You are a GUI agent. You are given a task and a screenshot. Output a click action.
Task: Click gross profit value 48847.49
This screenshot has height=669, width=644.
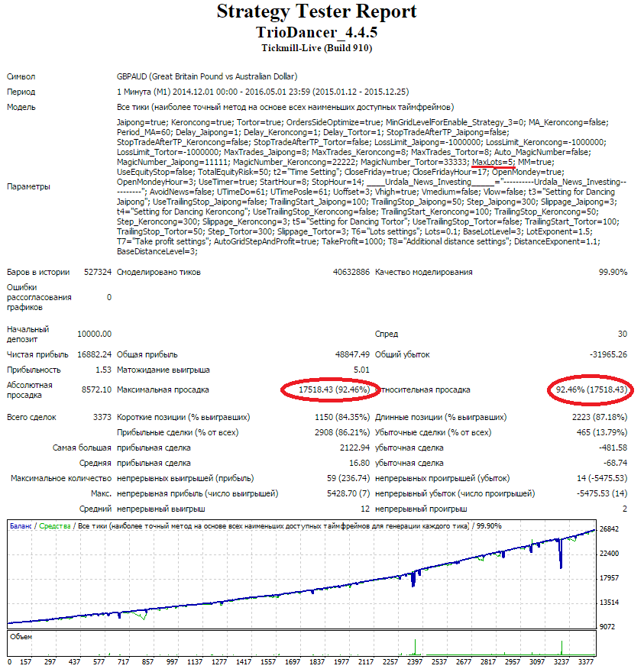352,354
